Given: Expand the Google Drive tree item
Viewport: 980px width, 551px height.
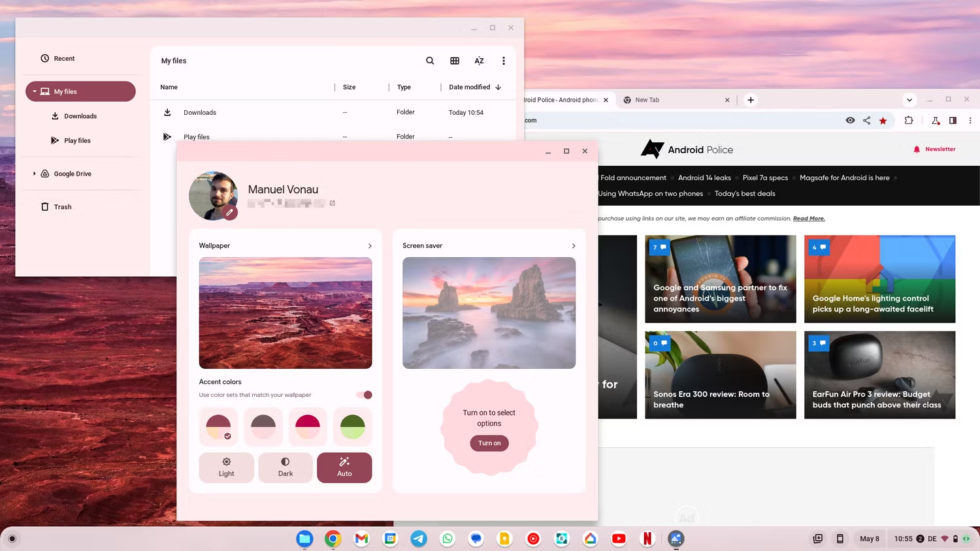Looking at the screenshot, I should point(35,174).
